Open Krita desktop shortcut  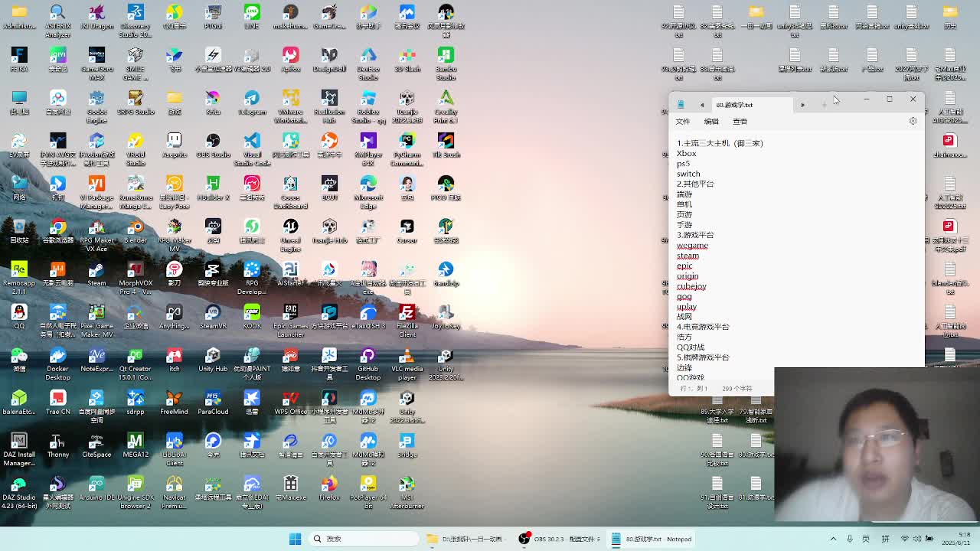pyautogui.click(x=213, y=103)
